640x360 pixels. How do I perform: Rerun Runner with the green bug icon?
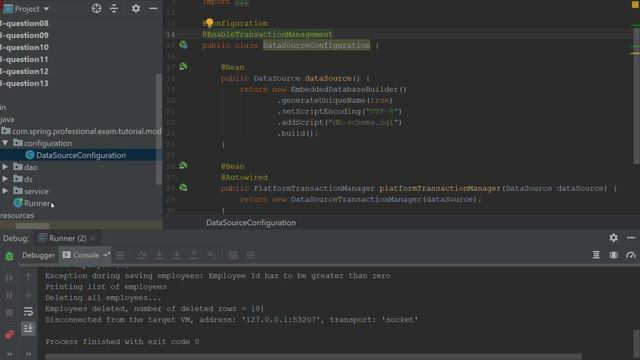(x=9, y=256)
